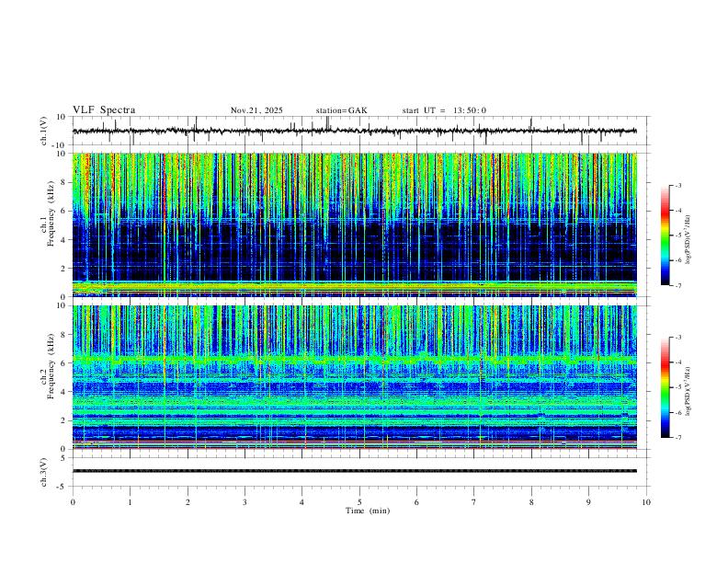Click the "4" kHz tick on ch.1 frequency axis

pyautogui.click(x=63, y=239)
